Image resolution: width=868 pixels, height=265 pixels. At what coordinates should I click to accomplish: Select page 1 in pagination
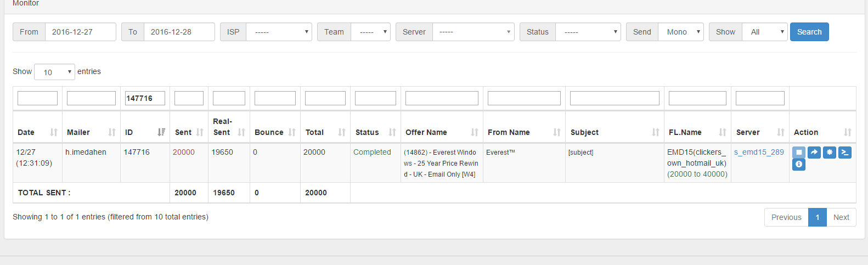tap(817, 217)
